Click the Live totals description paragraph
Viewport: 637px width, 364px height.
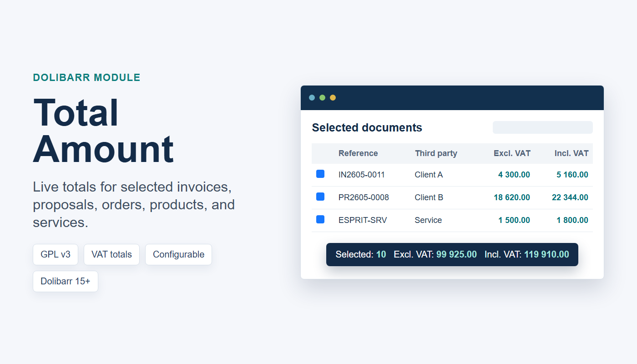[134, 205]
